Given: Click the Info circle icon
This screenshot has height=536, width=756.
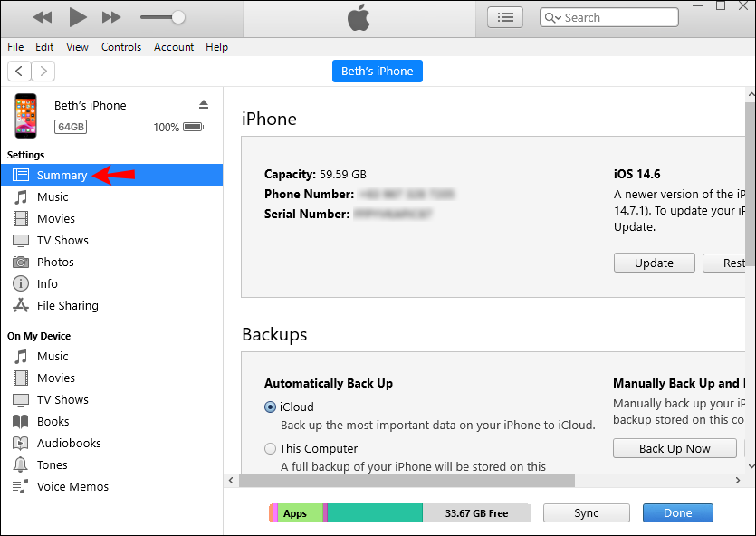Looking at the screenshot, I should pyautogui.click(x=21, y=283).
